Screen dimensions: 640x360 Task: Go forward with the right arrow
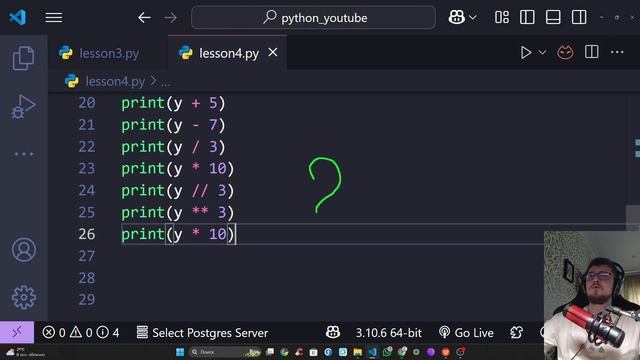point(171,18)
